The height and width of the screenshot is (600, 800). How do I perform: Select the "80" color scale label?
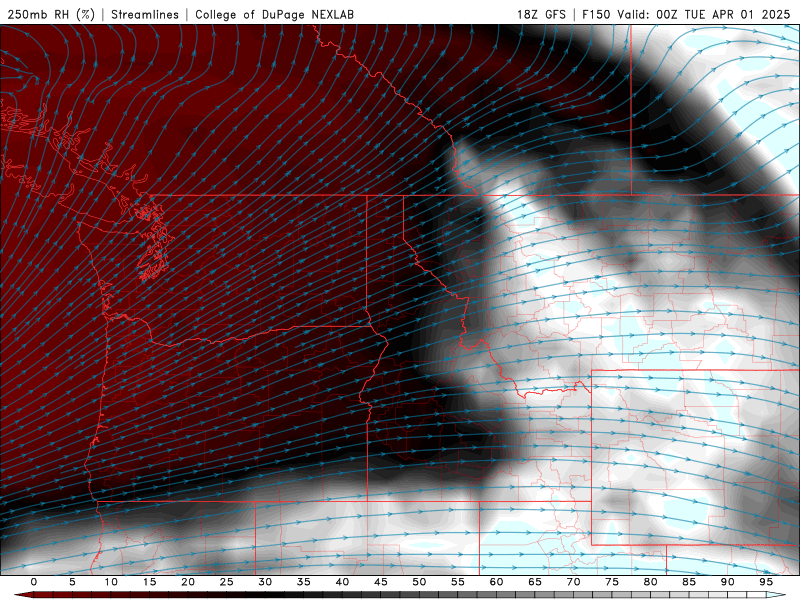[650, 582]
